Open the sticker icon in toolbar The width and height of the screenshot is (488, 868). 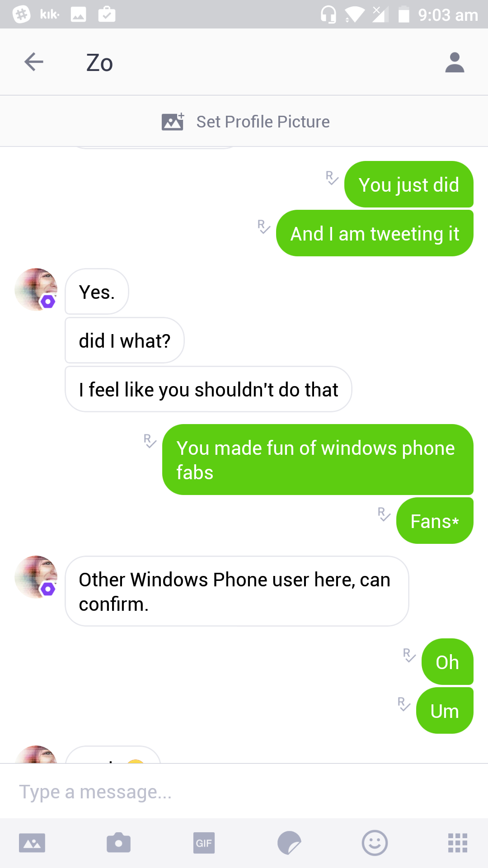(x=289, y=843)
